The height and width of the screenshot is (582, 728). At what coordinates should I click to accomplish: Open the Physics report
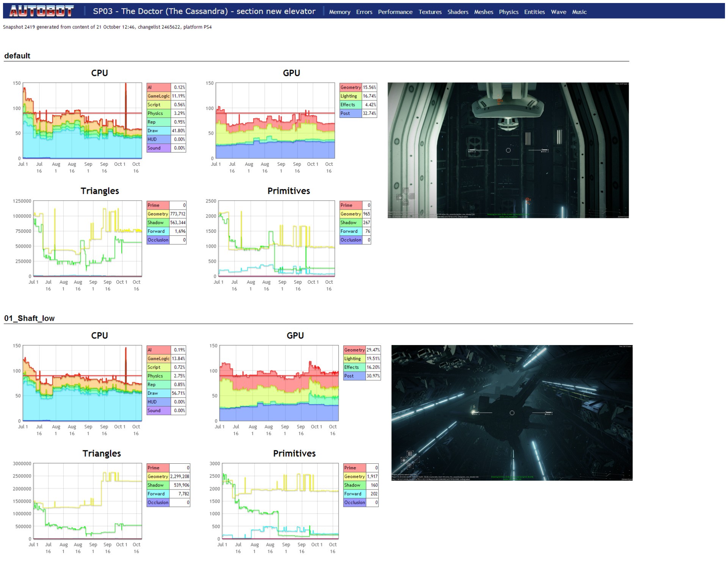click(508, 12)
